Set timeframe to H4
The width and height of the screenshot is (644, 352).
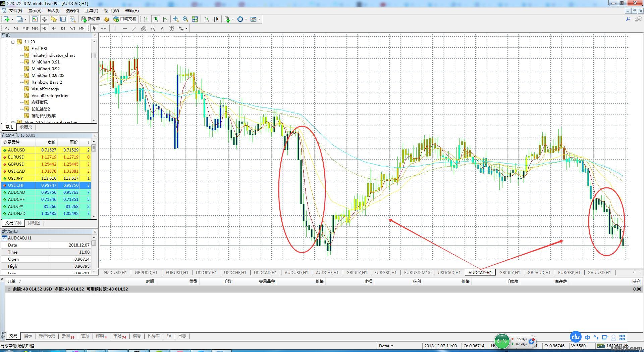tap(54, 28)
